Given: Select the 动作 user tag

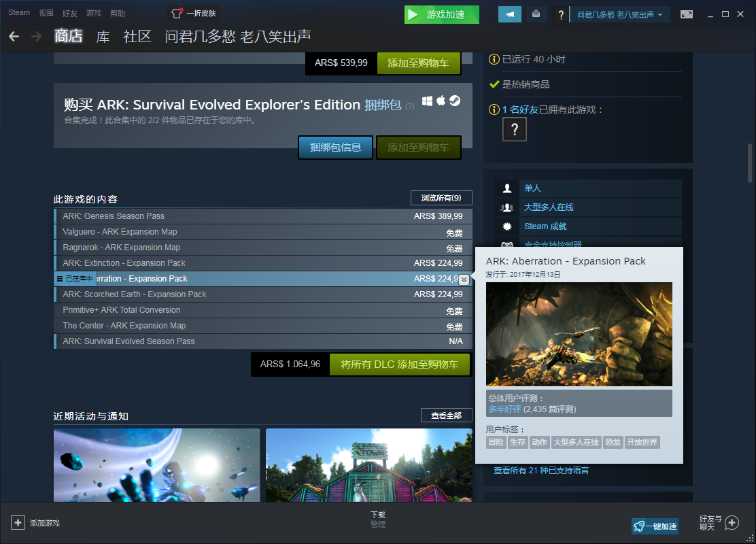Looking at the screenshot, I should 540,442.
